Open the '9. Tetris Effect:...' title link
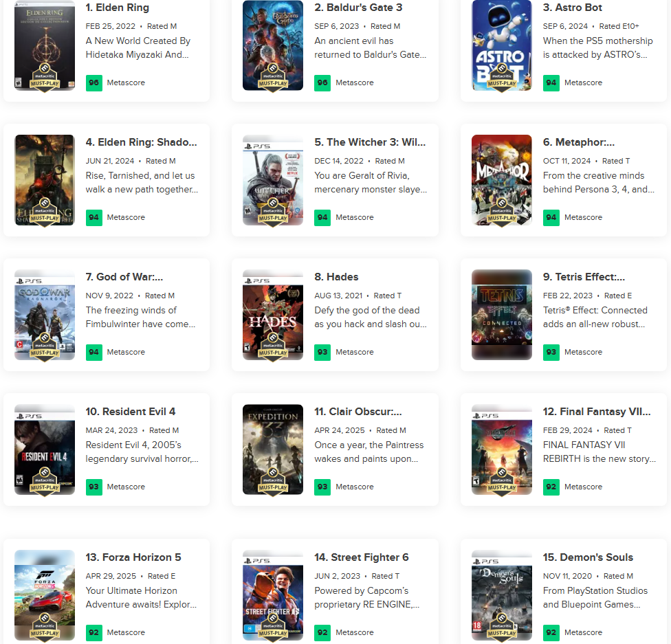This screenshot has height=644, width=671. click(x=584, y=277)
